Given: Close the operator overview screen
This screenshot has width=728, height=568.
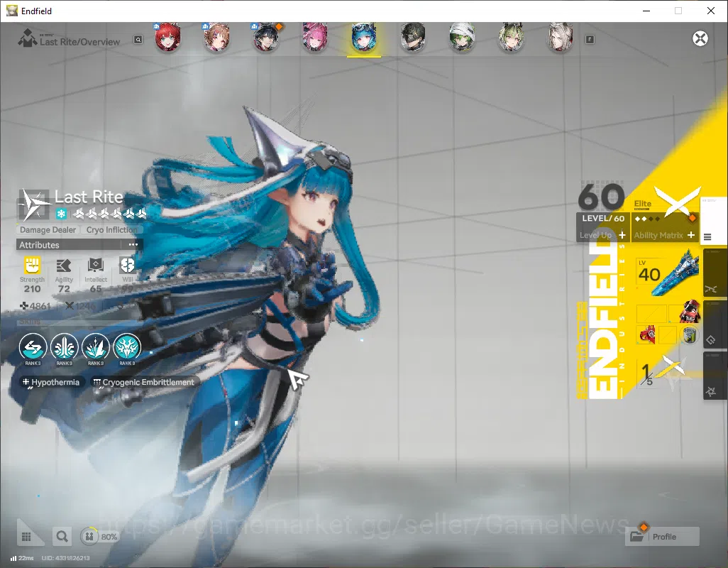Looking at the screenshot, I should tap(700, 38).
